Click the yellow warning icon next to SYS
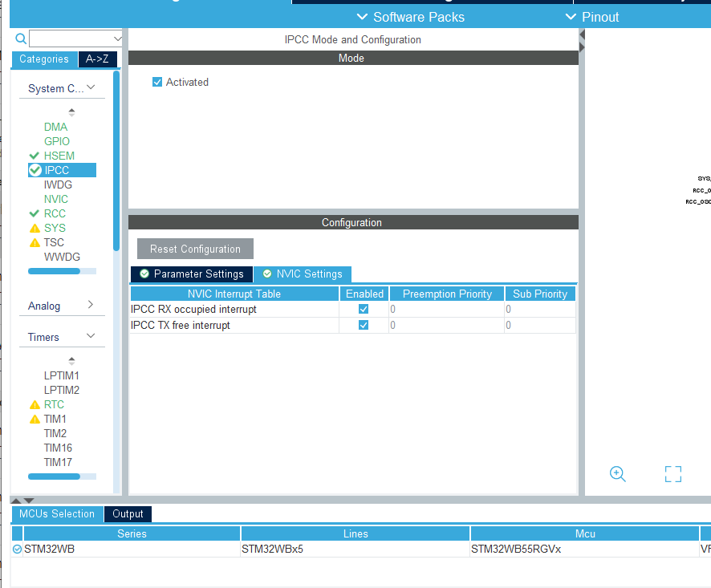 click(x=35, y=228)
